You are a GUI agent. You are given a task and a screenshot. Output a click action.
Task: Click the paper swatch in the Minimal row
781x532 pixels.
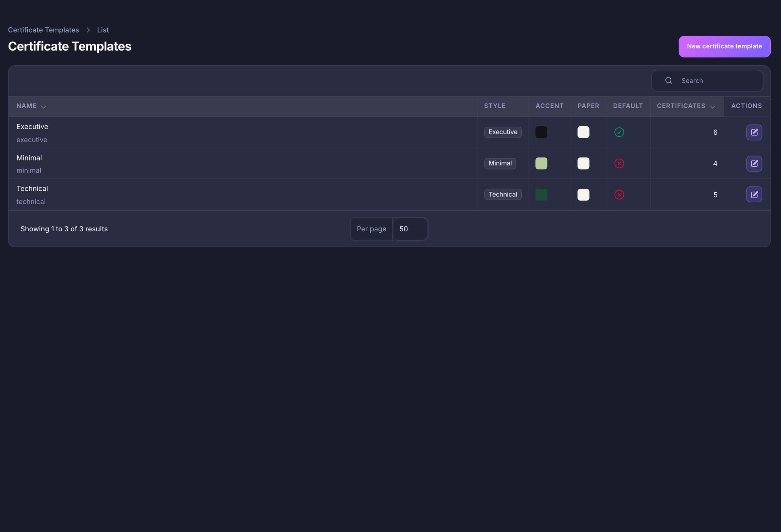(583, 163)
